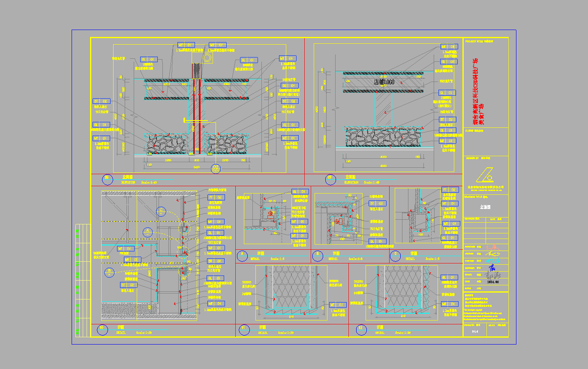The image size is (588, 369).
Task: Click the detail number 12 bubble
Action: pos(361,330)
